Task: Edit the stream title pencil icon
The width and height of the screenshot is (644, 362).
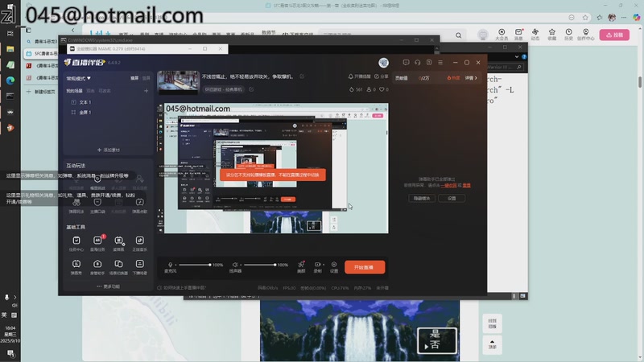Action: click(x=302, y=76)
